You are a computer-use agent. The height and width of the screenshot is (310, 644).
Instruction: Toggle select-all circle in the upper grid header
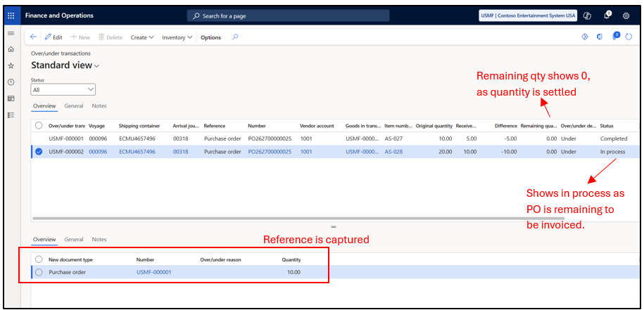39,125
